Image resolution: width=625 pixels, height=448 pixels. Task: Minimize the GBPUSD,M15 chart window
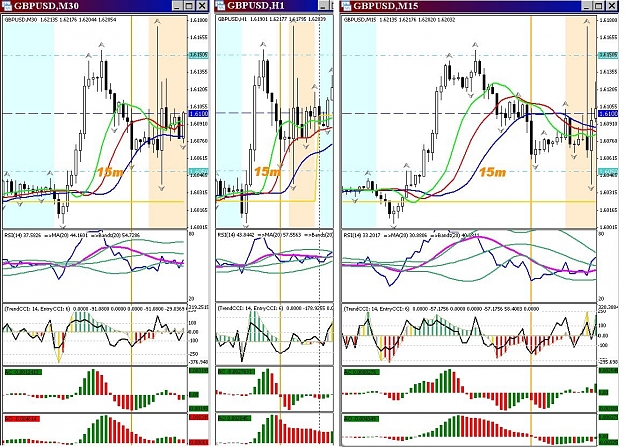(x=586, y=6)
